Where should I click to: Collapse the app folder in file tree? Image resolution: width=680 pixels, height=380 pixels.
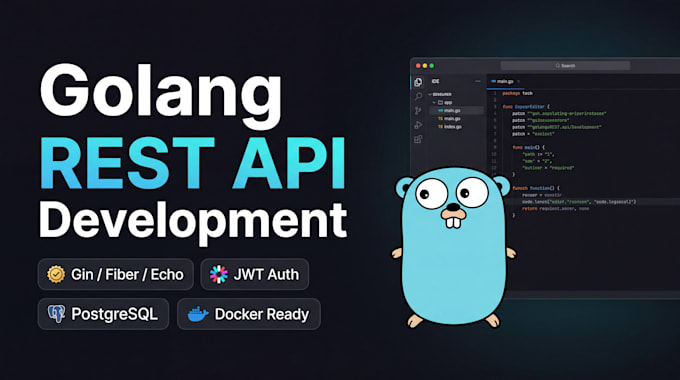pyautogui.click(x=434, y=102)
